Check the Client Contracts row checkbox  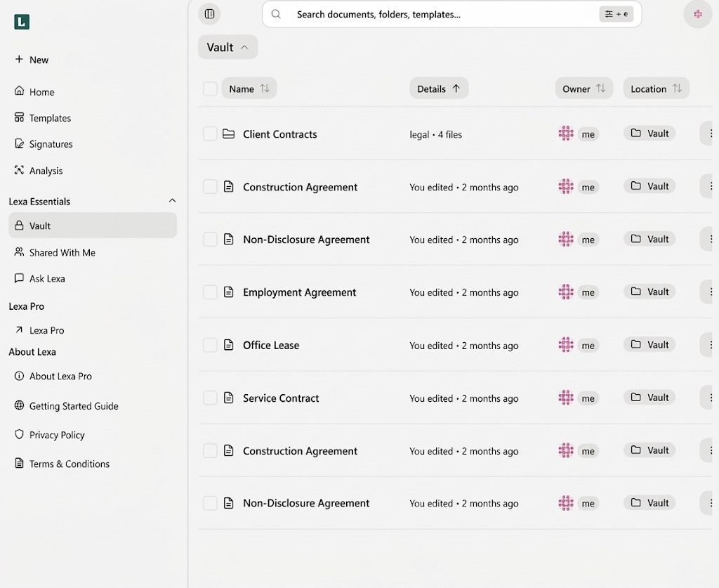click(x=210, y=134)
